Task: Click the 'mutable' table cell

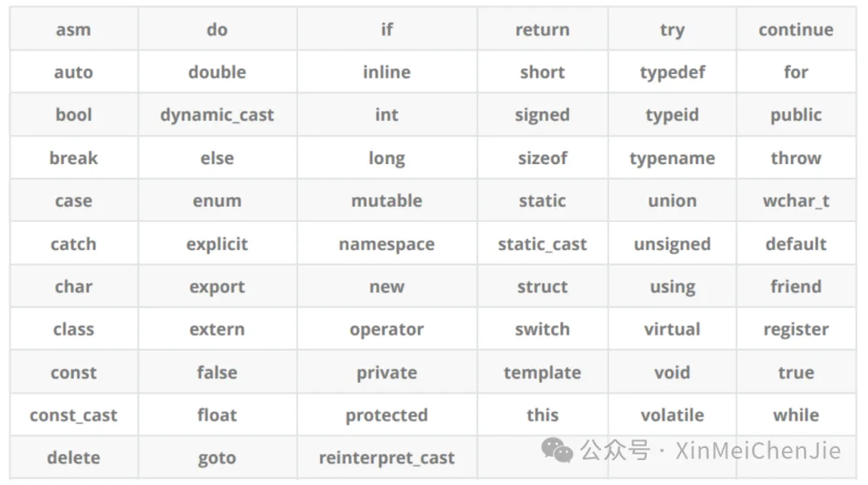Action: tap(387, 201)
